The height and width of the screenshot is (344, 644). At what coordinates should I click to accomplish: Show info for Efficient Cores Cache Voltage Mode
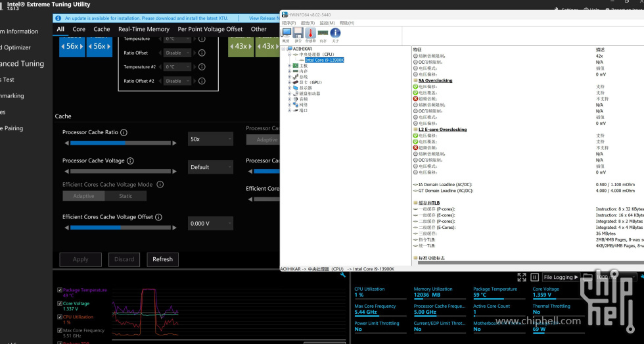(160, 185)
